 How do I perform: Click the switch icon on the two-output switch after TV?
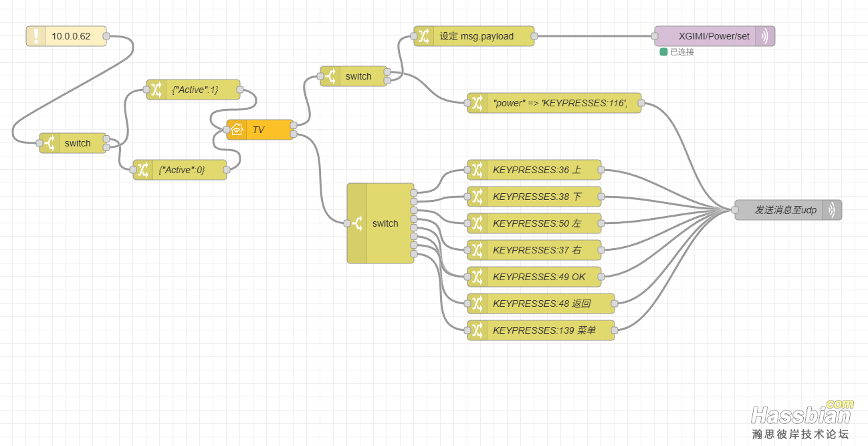330,76
